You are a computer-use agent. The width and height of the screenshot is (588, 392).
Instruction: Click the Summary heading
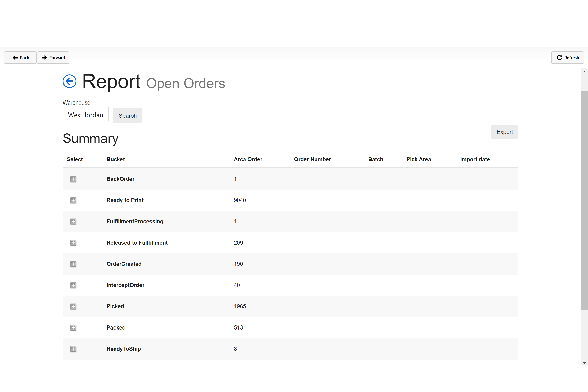click(90, 138)
